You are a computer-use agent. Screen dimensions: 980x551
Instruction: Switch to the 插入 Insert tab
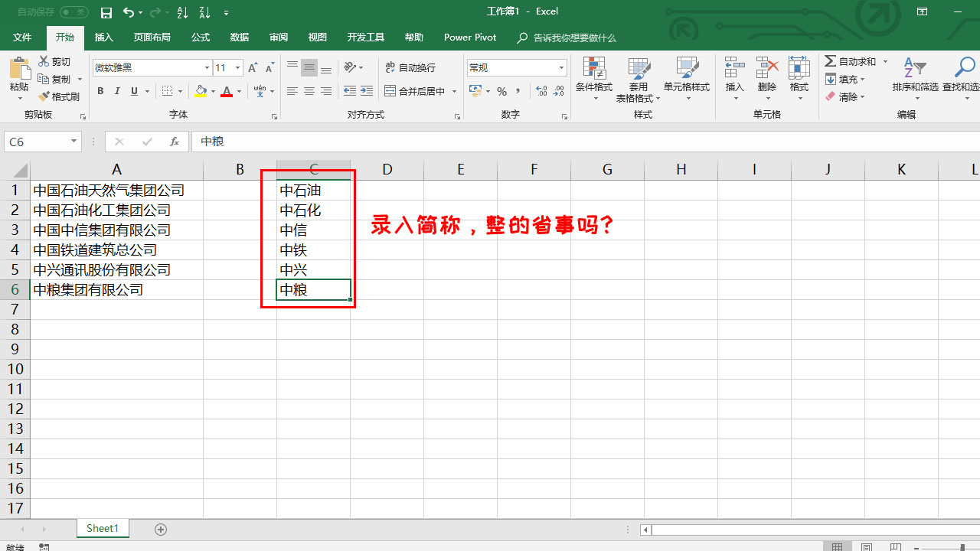click(x=103, y=37)
